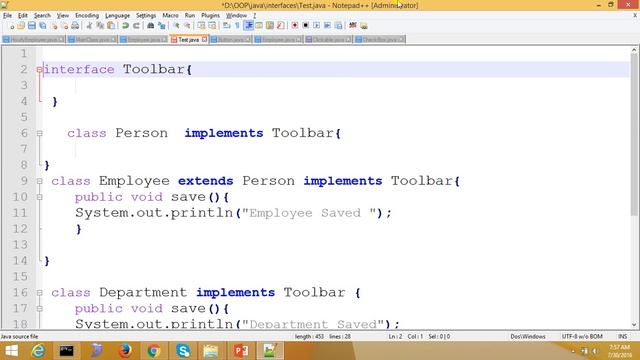Click the "Ln : 2 Col : 1" status entry
The width and height of the screenshot is (640, 360).
pyautogui.click(x=406, y=336)
